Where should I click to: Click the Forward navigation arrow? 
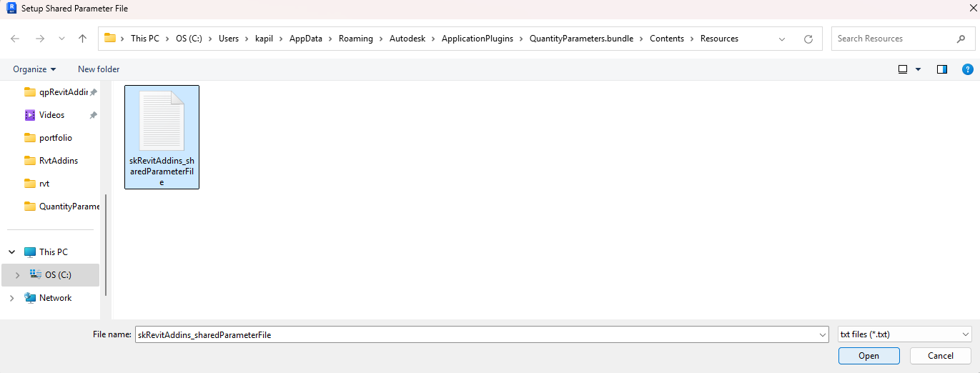(x=40, y=39)
